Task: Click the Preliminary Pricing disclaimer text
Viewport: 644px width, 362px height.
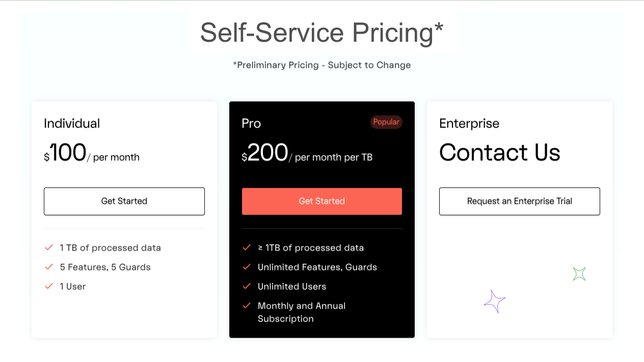Action: coord(322,65)
